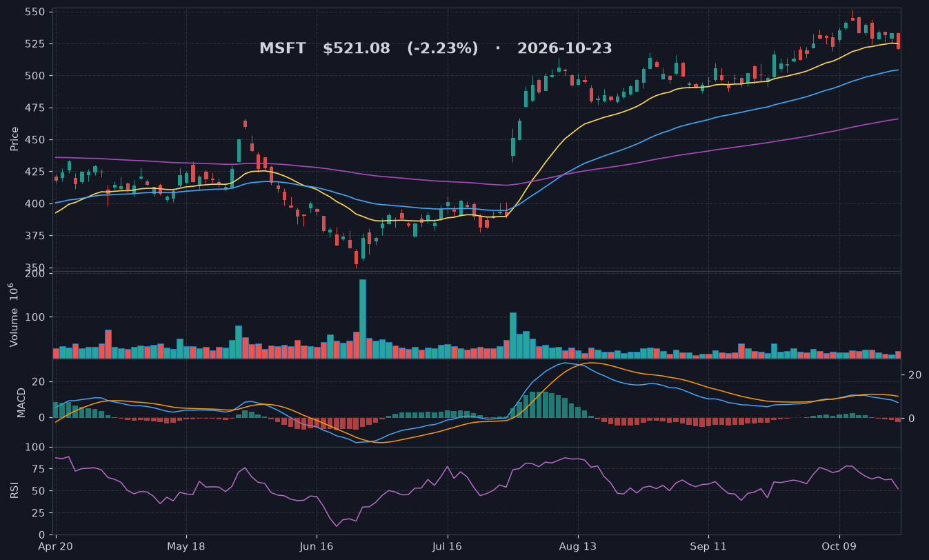Click the right-side MACD 20 tick
This screenshot has height=560, width=929.
pyautogui.click(x=915, y=374)
